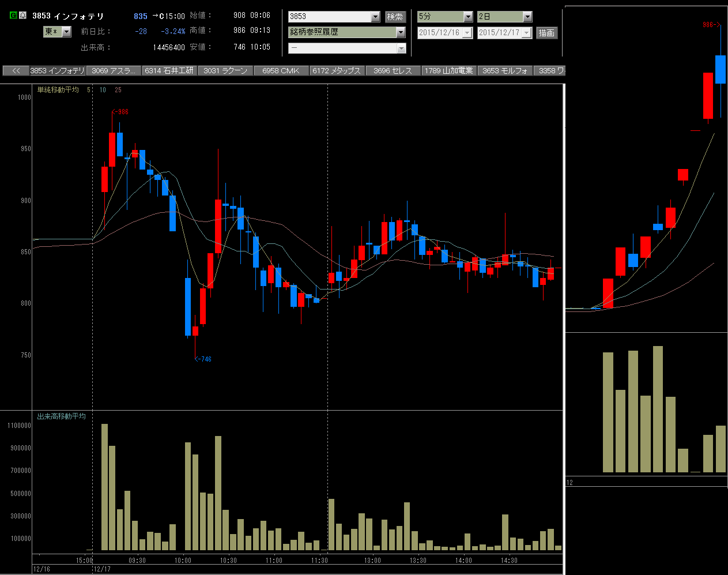Click the 描画 draw button
Viewport: 728px width, 575px height.
click(546, 33)
